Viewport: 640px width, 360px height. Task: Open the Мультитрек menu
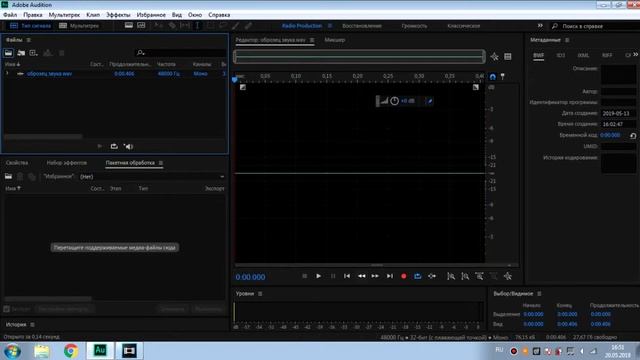pyautogui.click(x=64, y=15)
